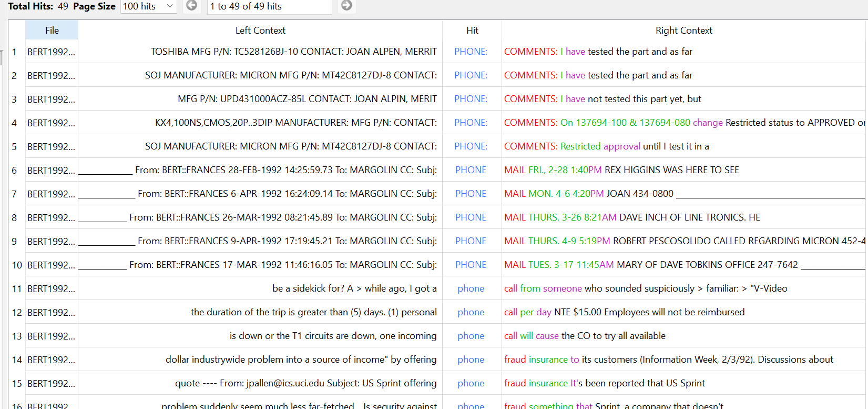The image size is (868, 409).
Task: Select the right context of row 4
Action: click(683, 123)
